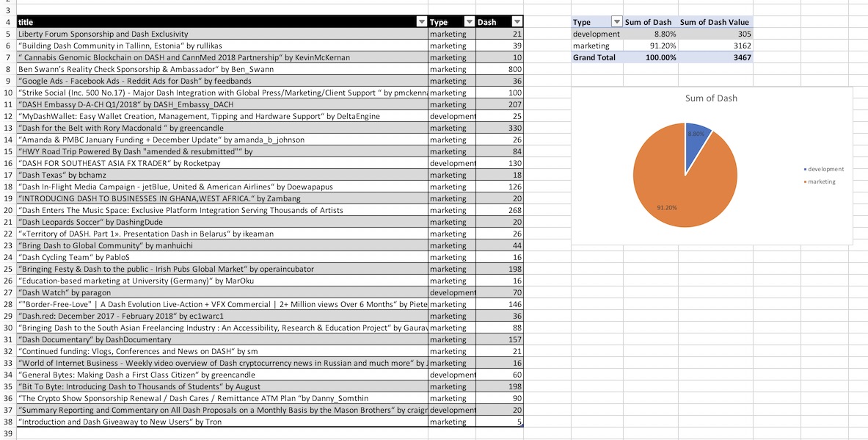This screenshot has width=868, height=440.
Task: Select 'Bring Dash to Global Community' cell
Action: point(222,245)
